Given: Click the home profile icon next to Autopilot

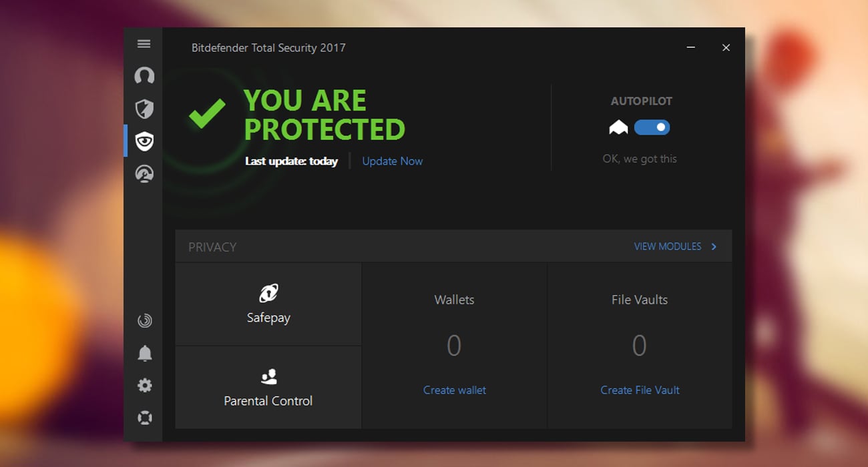Looking at the screenshot, I should point(618,127).
